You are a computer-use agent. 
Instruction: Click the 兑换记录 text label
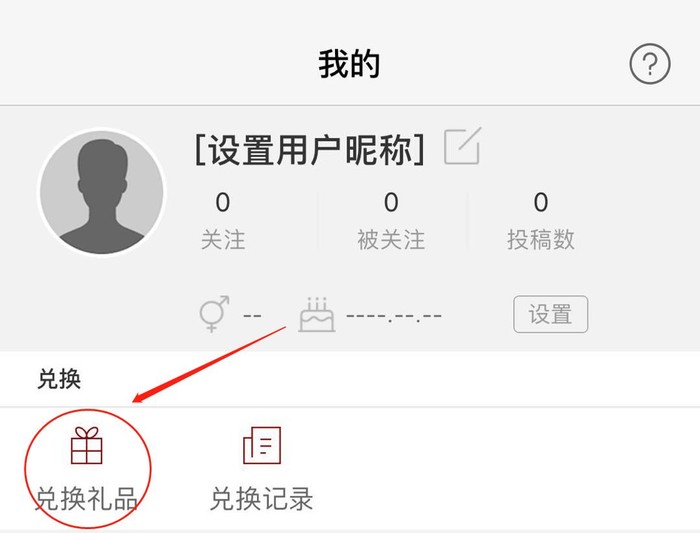(x=262, y=499)
